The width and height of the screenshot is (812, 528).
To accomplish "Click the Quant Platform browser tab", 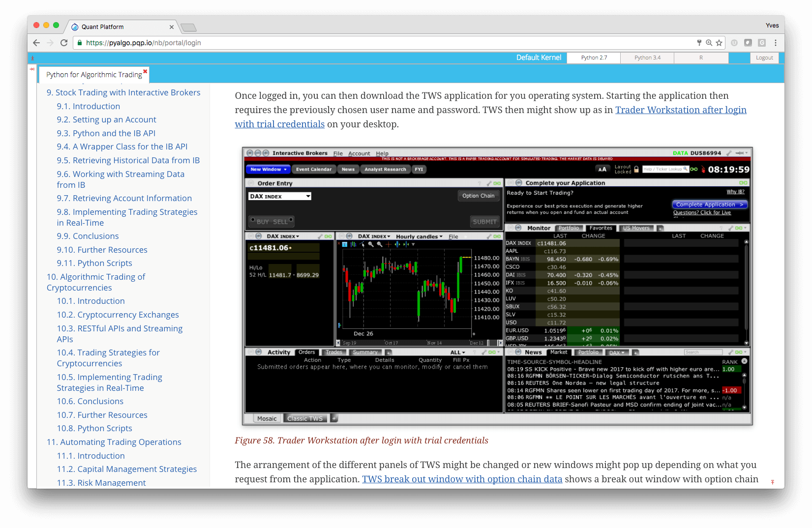I will click(123, 27).
